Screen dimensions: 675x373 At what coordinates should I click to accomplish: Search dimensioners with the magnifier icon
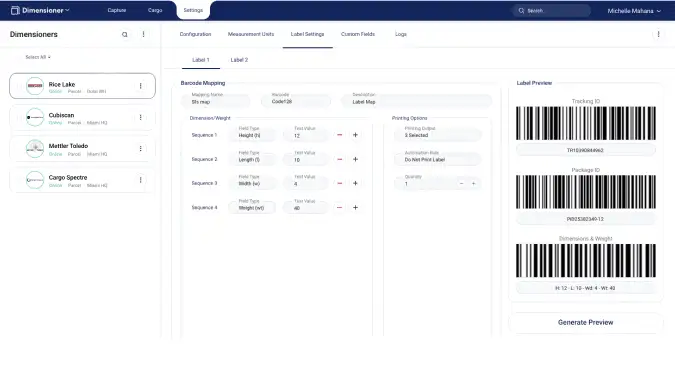[125, 34]
